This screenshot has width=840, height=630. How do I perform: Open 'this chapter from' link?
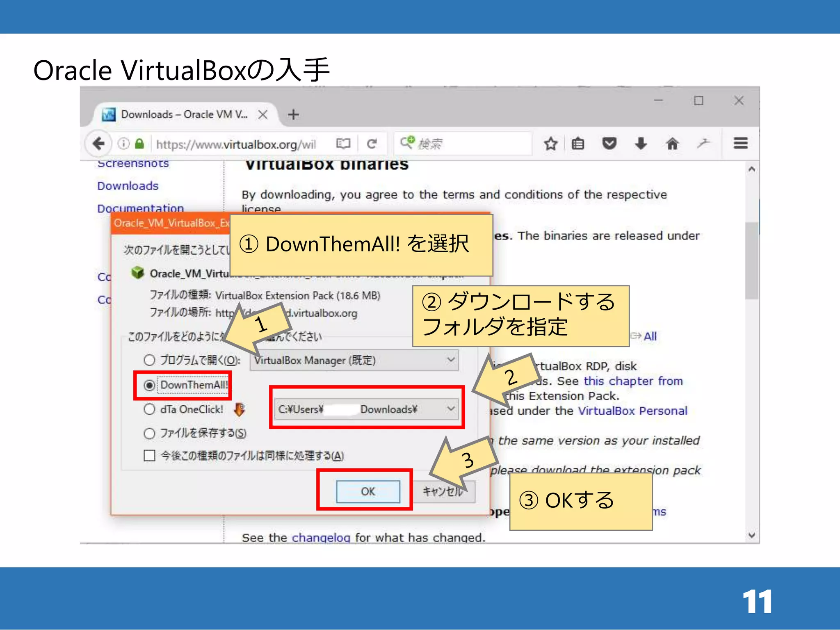[x=633, y=381]
